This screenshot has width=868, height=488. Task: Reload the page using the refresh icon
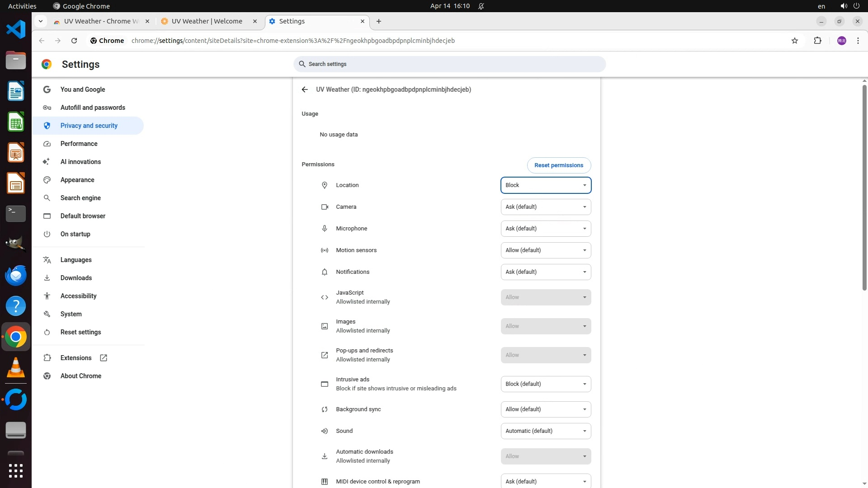(74, 41)
